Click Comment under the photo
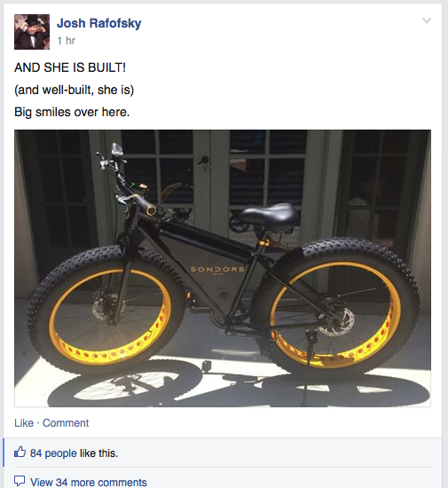Image resolution: width=448 pixels, height=488 pixels. point(66,423)
